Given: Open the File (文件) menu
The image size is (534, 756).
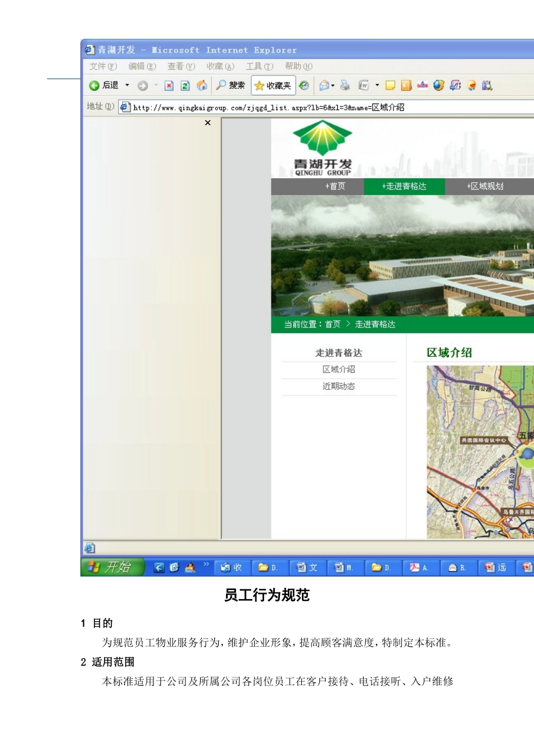Looking at the screenshot, I should tap(103, 66).
